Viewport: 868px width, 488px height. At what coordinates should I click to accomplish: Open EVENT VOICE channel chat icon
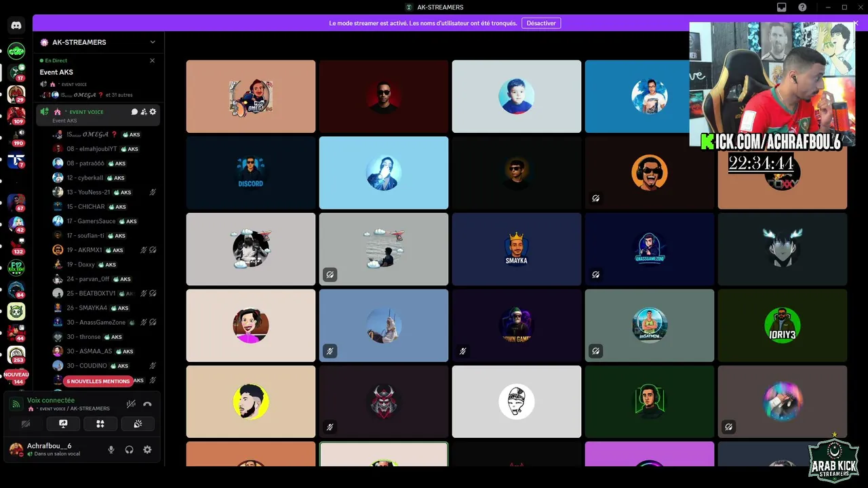[x=134, y=112]
